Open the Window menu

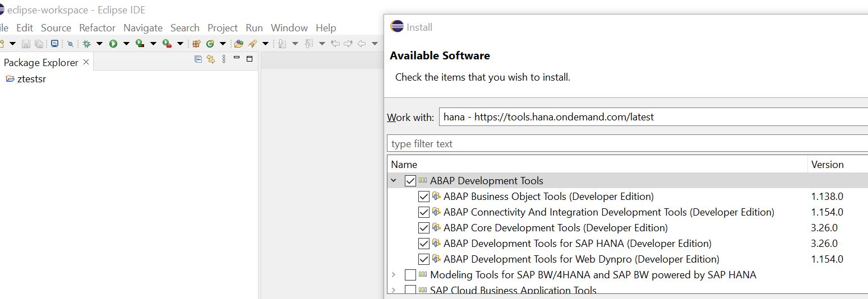pos(289,27)
